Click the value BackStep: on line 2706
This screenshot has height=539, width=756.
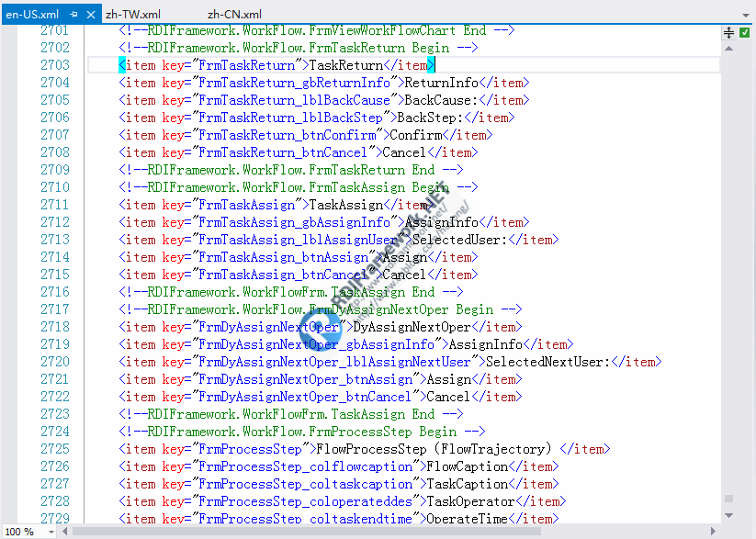point(430,118)
